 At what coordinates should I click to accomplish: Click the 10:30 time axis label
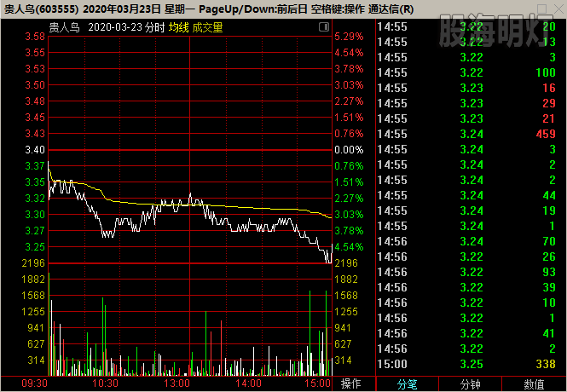click(105, 383)
